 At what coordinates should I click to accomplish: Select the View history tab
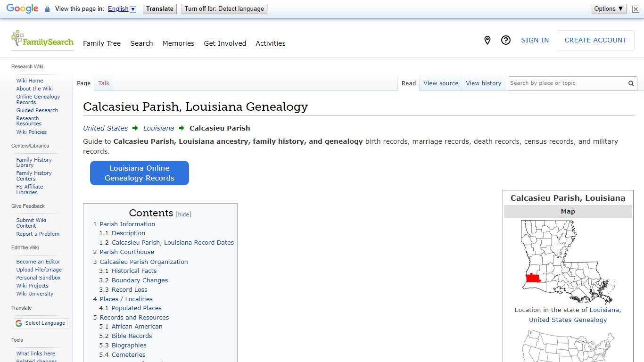484,83
